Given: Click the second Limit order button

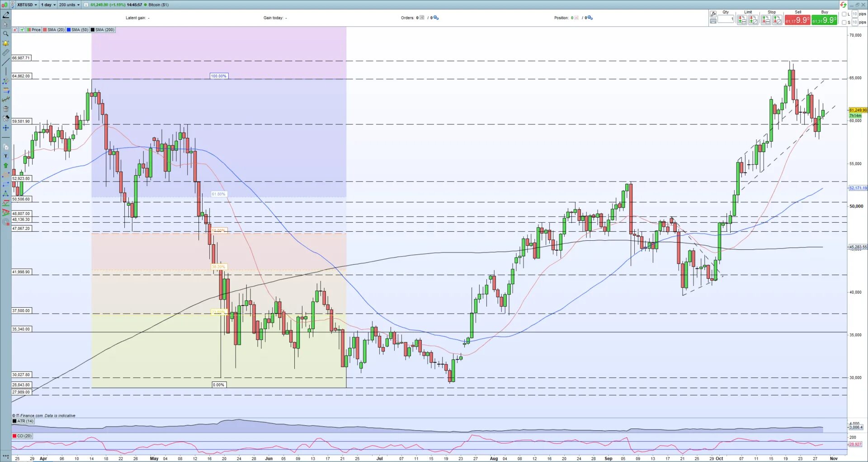Looking at the screenshot, I should coord(753,20).
